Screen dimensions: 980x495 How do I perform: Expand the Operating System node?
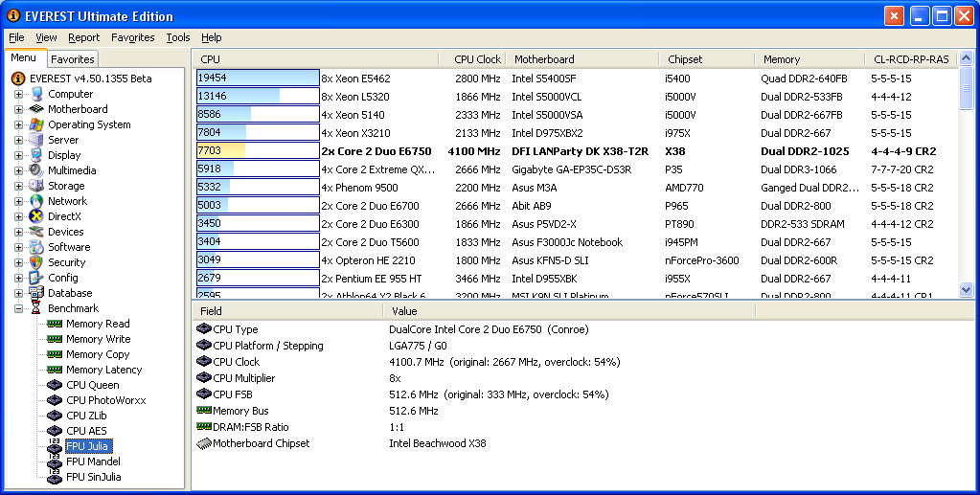click(x=19, y=124)
